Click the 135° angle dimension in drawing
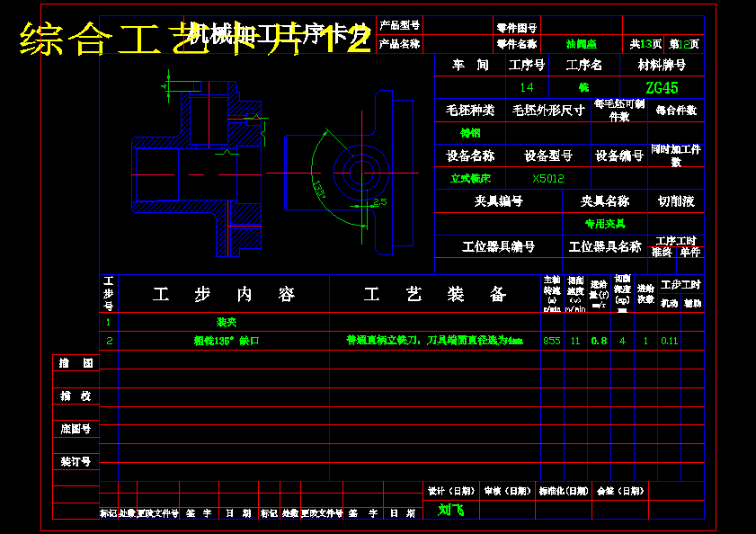 (320, 190)
